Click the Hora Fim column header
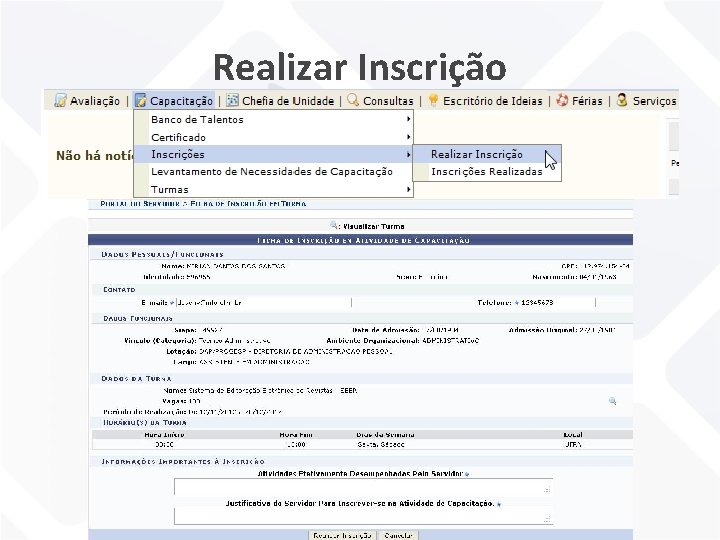This screenshot has height=540, width=720. pos(296,434)
